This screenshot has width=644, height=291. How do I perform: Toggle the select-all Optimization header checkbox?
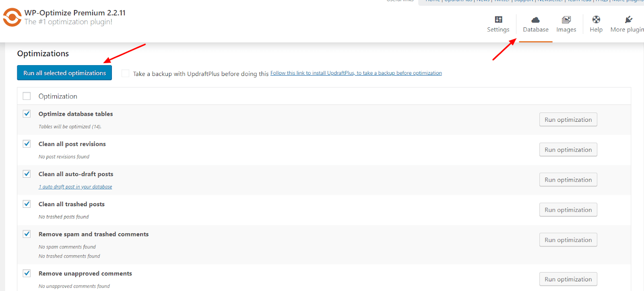pos(27,96)
